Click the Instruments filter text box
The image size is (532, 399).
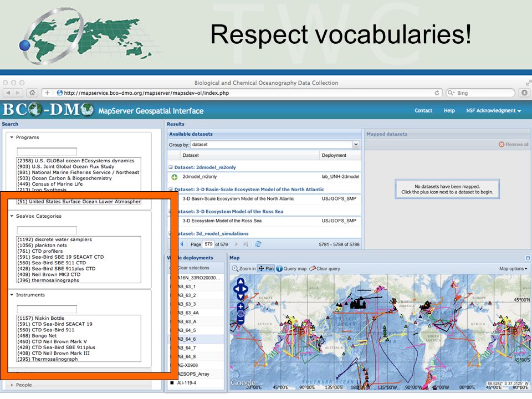47,309
